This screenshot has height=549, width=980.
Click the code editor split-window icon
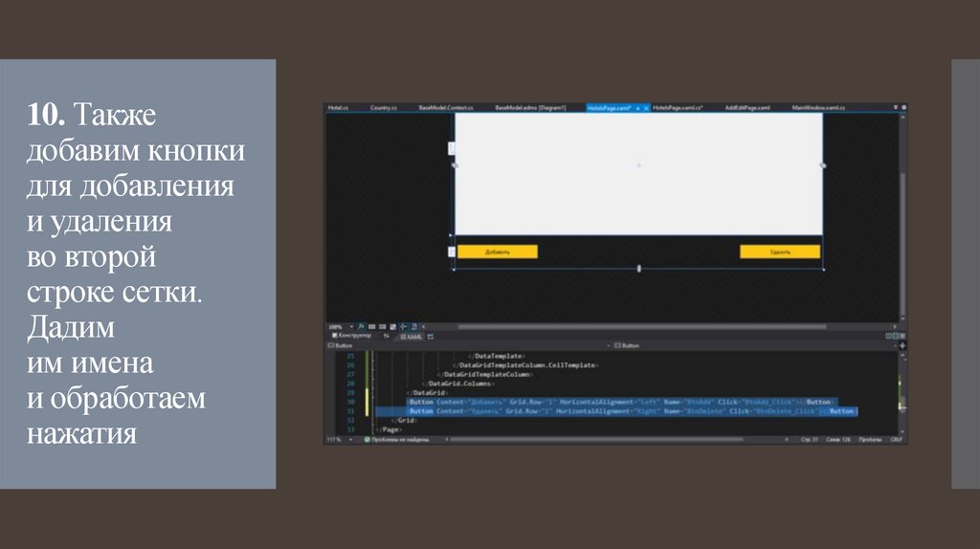coord(902,345)
